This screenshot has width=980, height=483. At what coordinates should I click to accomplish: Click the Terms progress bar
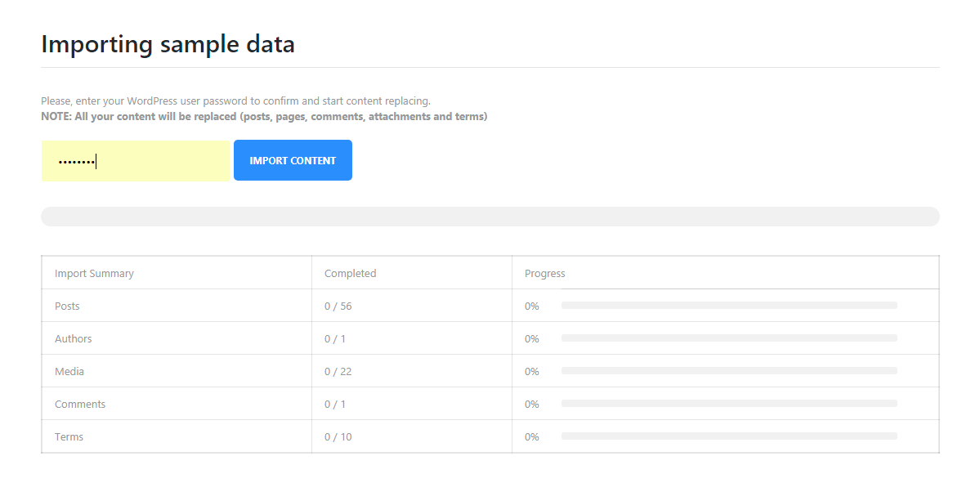coord(728,436)
